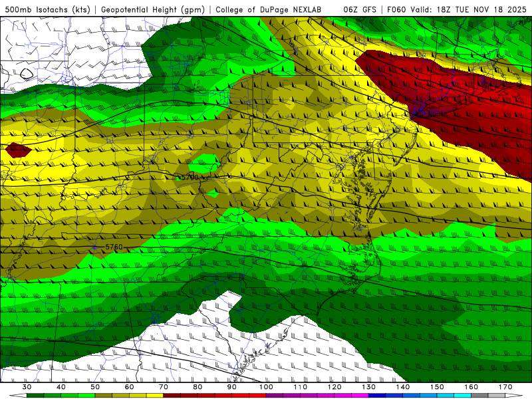Image resolution: width=532 pixels, height=399 pixels.
Task: Click the 120 knot legend label
Action: click(x=334, y=387)
